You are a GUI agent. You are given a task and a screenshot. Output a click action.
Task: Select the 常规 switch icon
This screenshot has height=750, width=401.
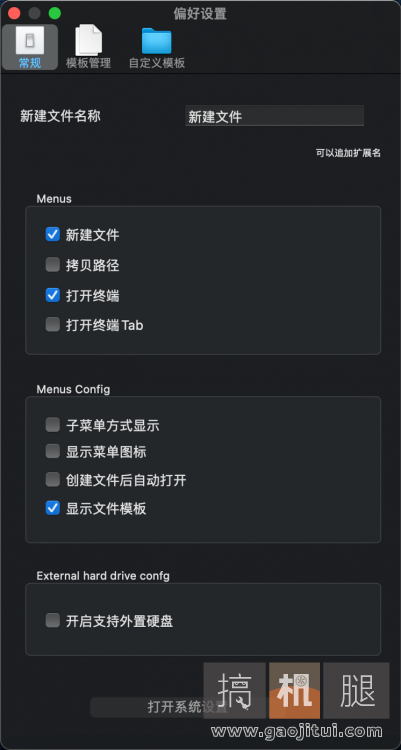pyautogui.click(x=30, y=41)
